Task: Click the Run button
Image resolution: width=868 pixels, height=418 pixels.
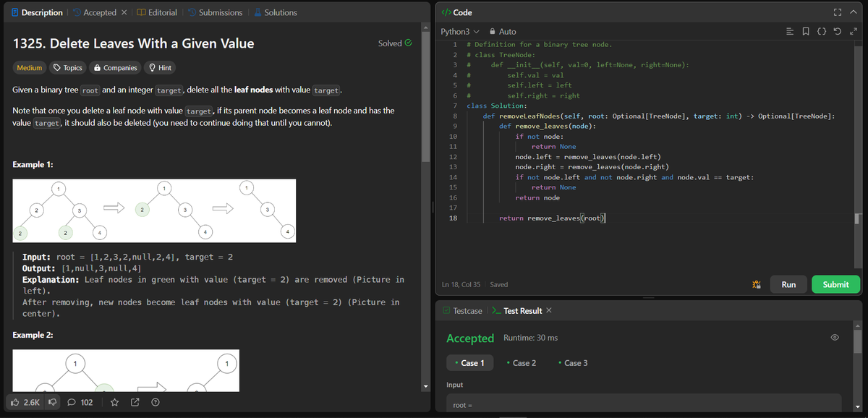Action: 788,285
